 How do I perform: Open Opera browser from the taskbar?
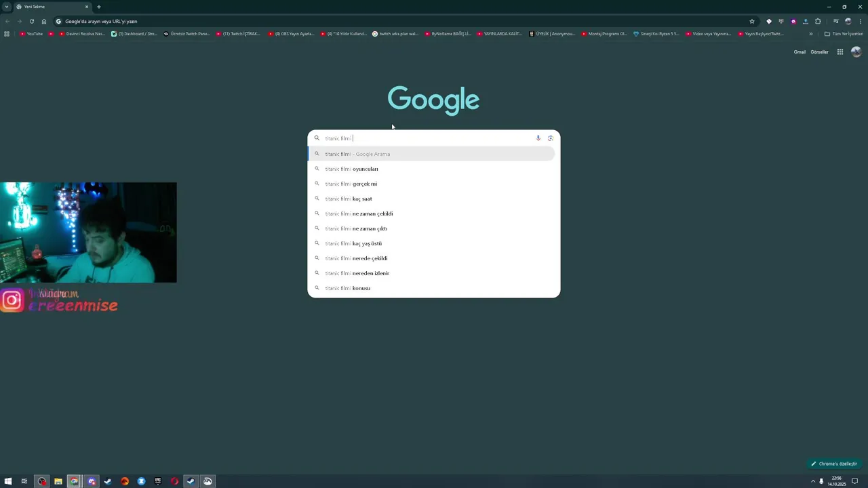[174, 481]
